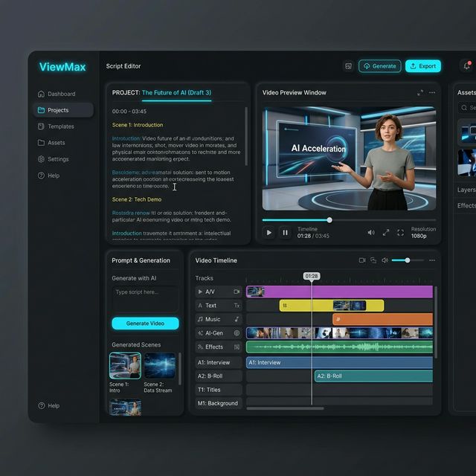
Task: Select the A2: B-Roll track label
Action: (219, 376)
